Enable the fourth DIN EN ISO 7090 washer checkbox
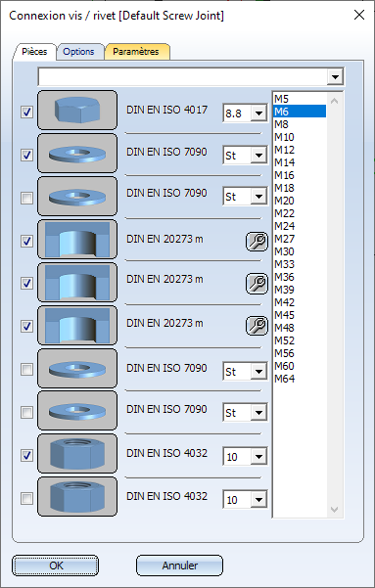 [26, 413]
